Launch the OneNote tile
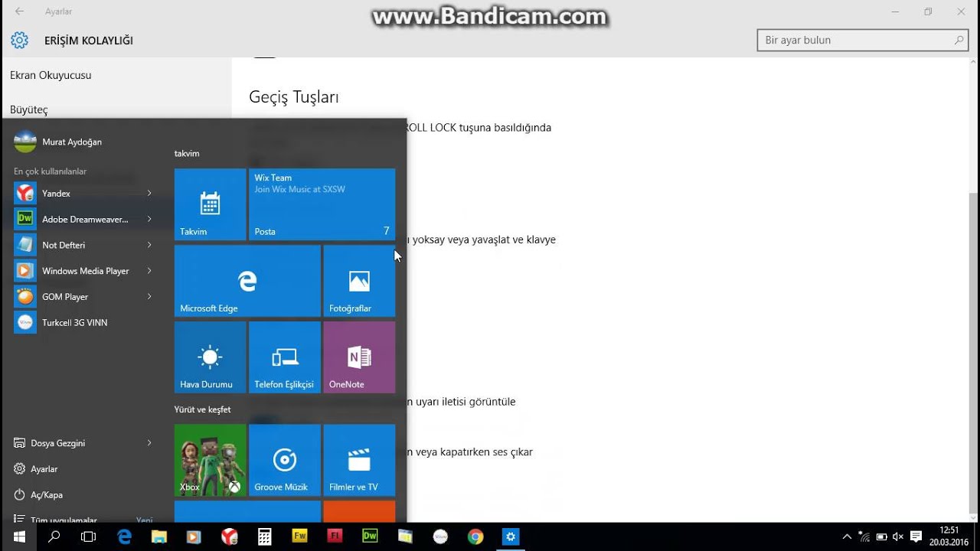The height and width of the screenshot is (551, 980). coord(359,357)
